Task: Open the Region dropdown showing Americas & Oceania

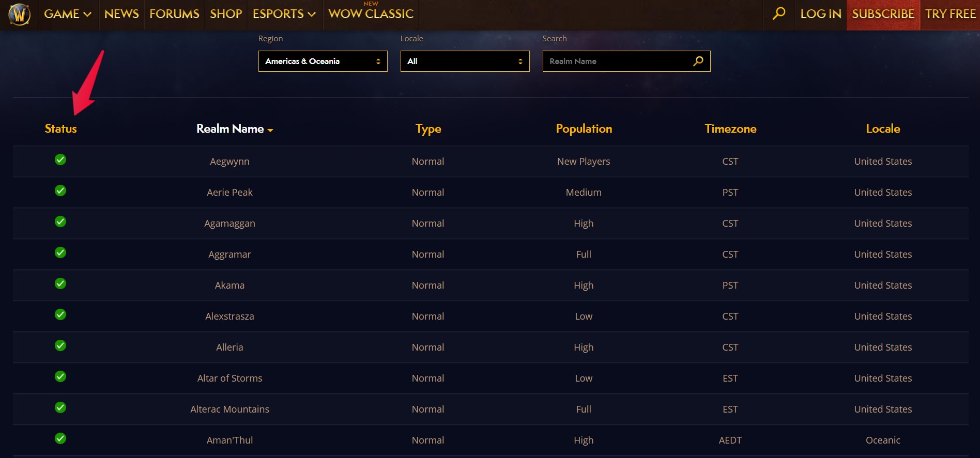Action: (x=323, y=61)
